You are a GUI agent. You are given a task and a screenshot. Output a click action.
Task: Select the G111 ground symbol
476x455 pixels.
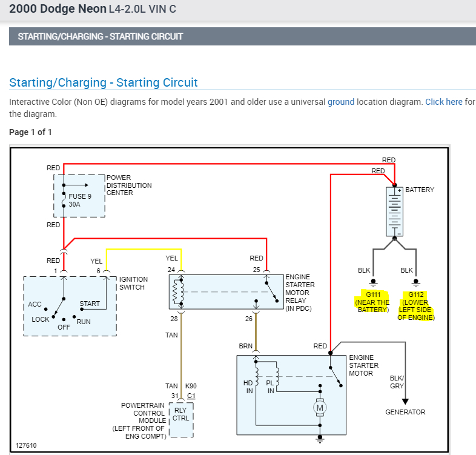373,283
